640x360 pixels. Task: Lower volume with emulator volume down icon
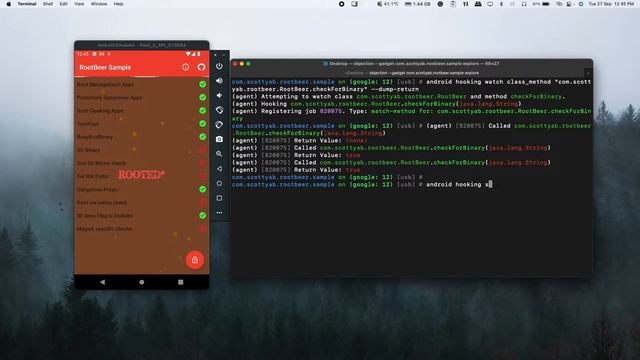[219, 96]
